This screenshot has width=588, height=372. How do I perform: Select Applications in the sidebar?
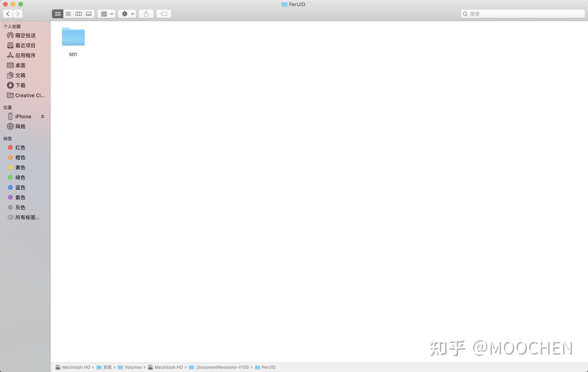click(25, 55)
